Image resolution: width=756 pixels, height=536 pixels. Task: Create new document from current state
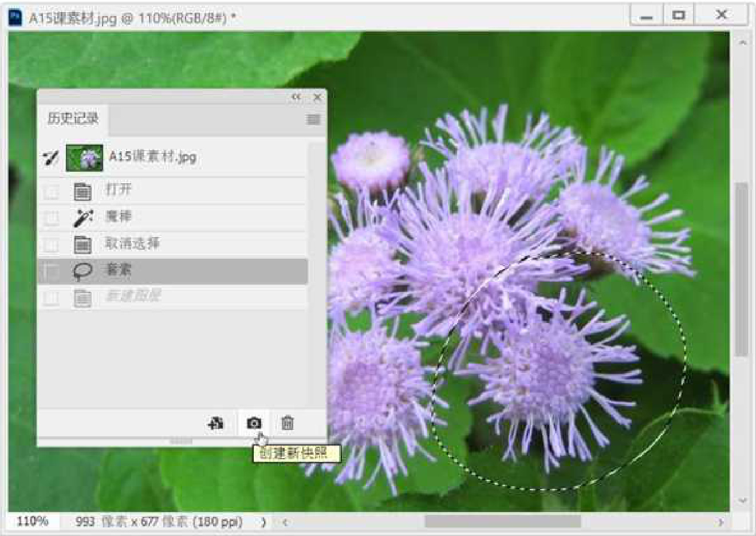pos(216,423)
